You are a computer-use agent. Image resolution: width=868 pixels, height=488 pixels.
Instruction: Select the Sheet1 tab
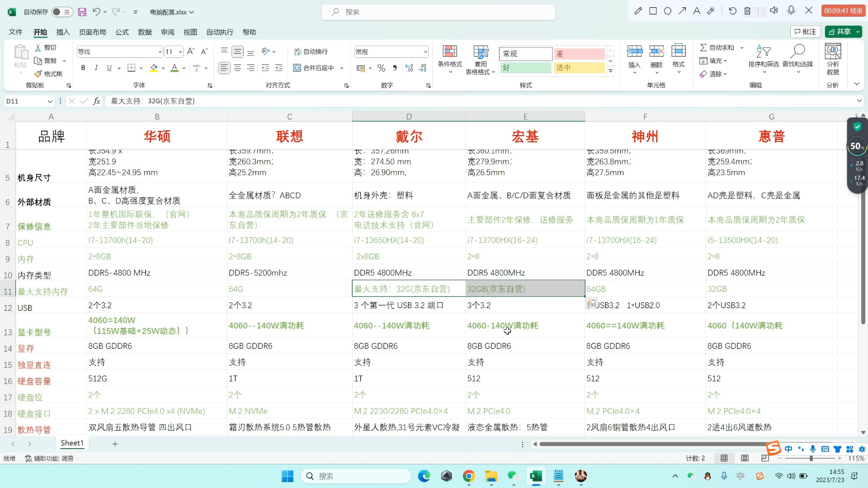tap(72, 443)
